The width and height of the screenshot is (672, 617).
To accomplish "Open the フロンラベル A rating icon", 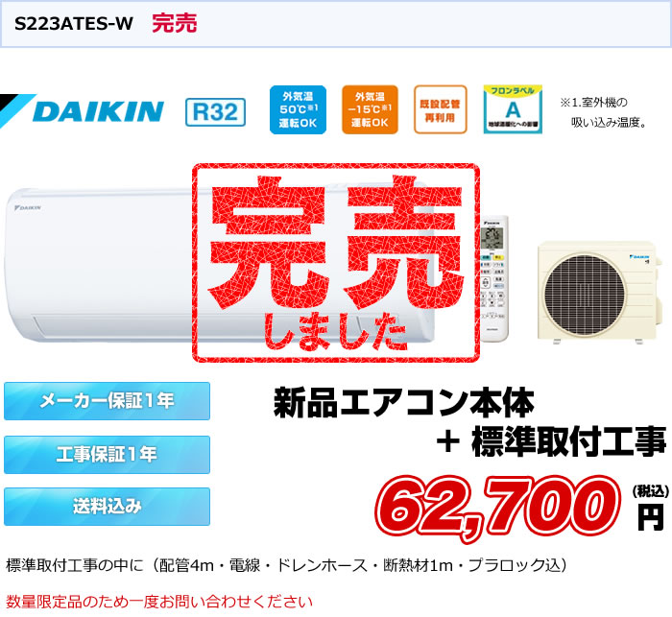I will pos(513,109).
